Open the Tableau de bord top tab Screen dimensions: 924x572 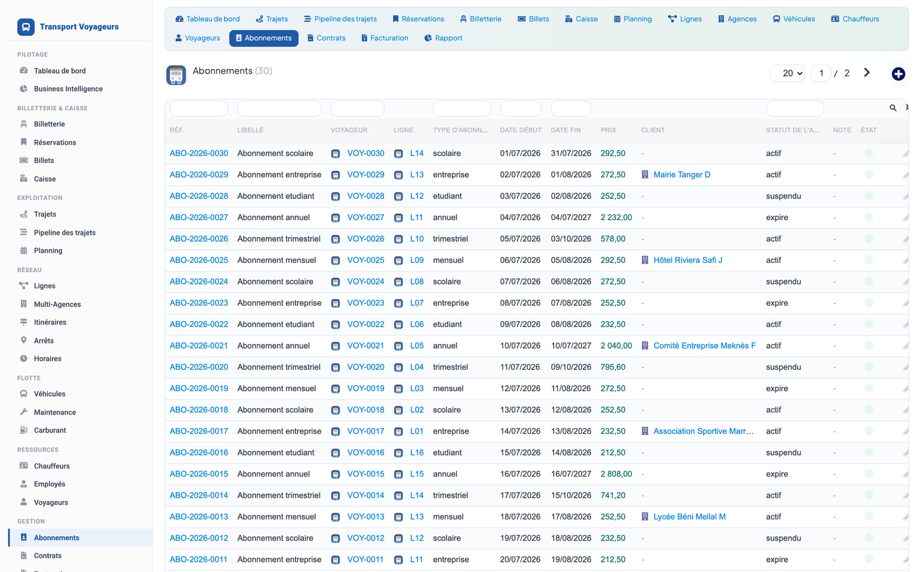click(208, 19)
